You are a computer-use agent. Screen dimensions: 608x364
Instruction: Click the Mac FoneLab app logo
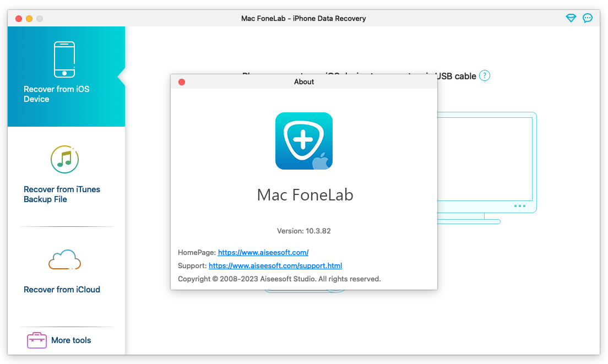tap(304, 141)
